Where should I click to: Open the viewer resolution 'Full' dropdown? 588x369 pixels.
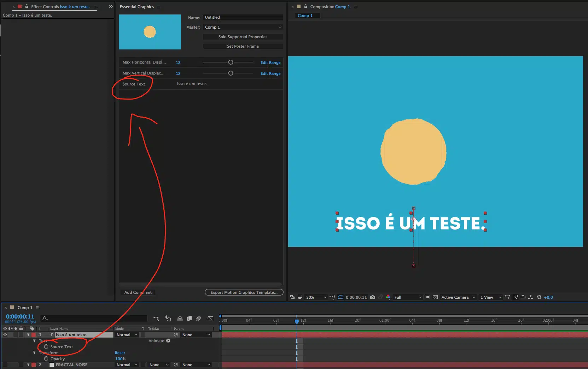(x=408, y=297)
